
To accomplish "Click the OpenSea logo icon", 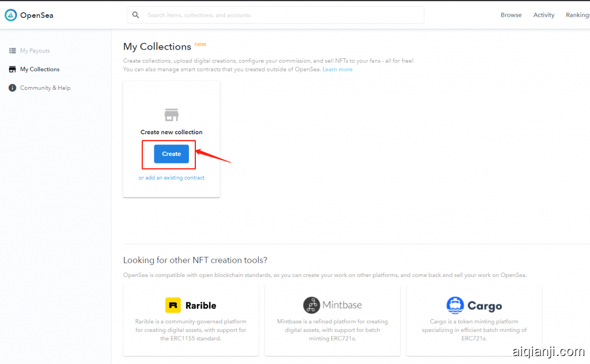I will pos(10,16).
